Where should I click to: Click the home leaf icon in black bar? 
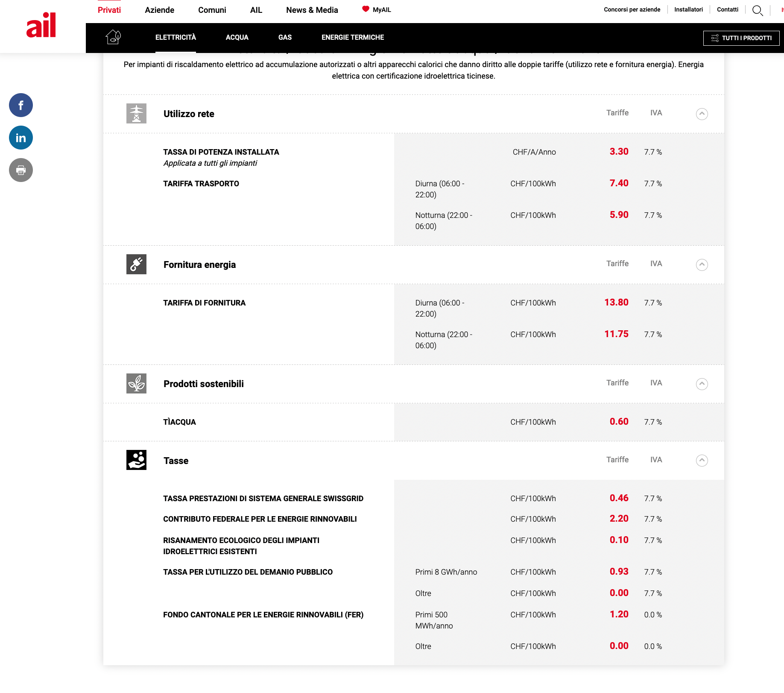[113, 37]
